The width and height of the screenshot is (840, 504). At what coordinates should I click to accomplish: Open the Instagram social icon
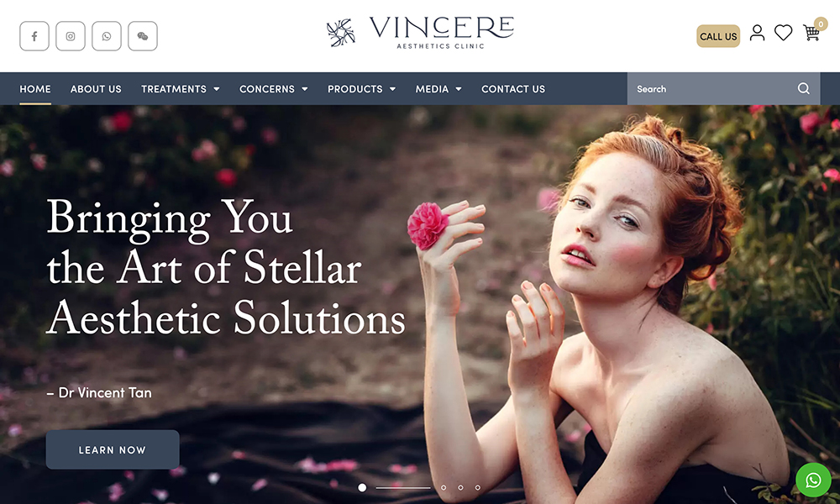71,36
